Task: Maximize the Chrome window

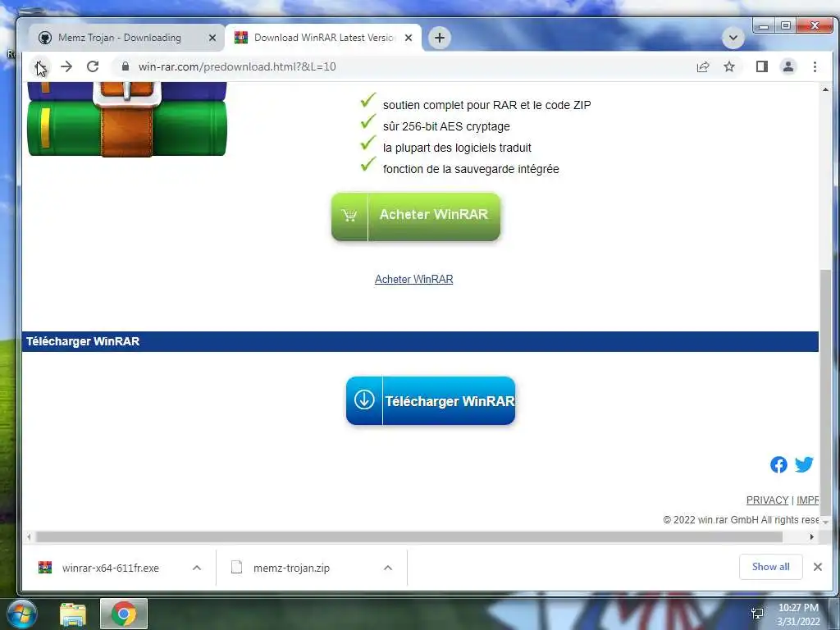Action: [786, 25]
